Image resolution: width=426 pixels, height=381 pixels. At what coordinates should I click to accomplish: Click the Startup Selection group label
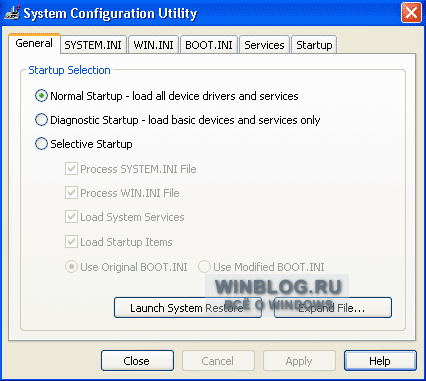(69, 70)
